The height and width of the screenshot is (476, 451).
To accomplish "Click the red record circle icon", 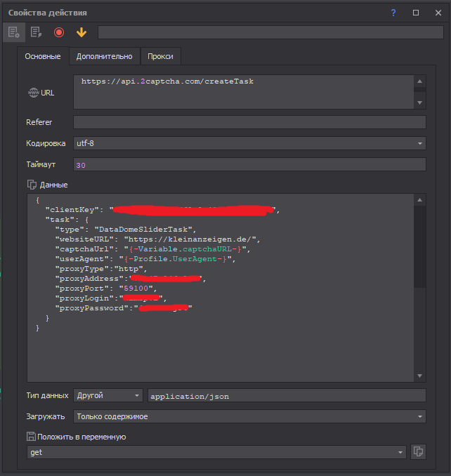I will 59,32.
